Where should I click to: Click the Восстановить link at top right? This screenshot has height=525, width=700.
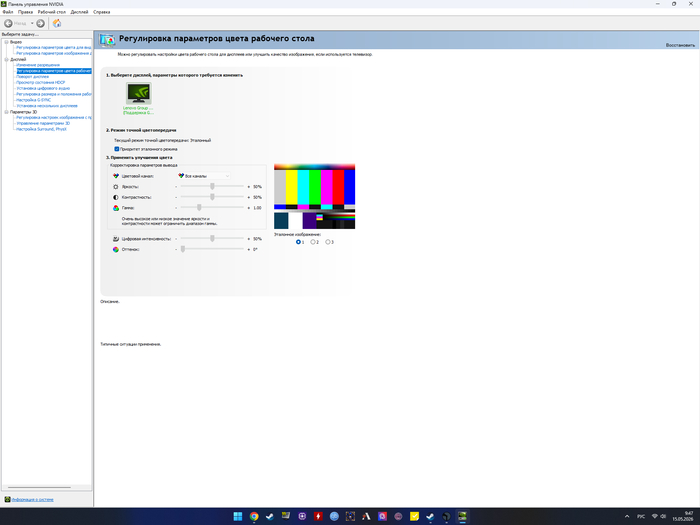pos(680,45)
